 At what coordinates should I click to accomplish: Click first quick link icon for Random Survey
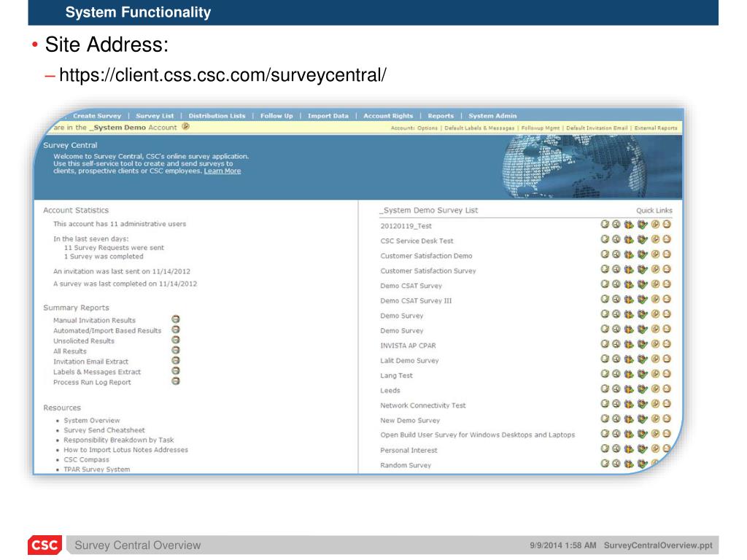coord(605,463)
